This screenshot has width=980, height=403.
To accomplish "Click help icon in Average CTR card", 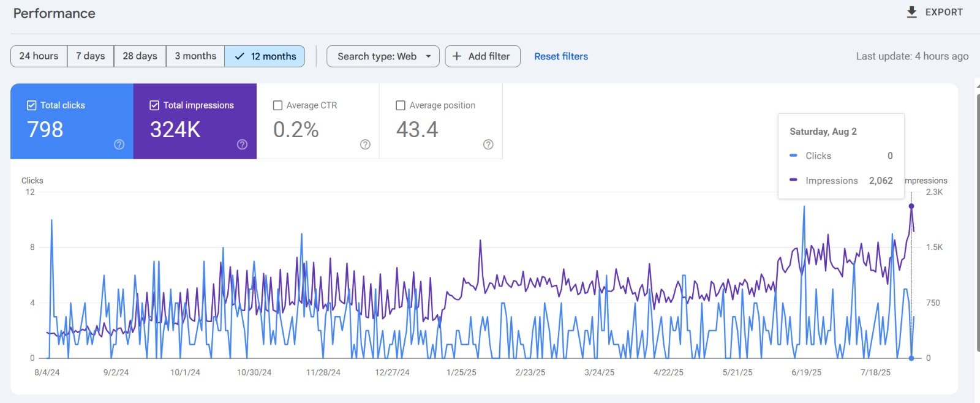I will tap(365, 145).
